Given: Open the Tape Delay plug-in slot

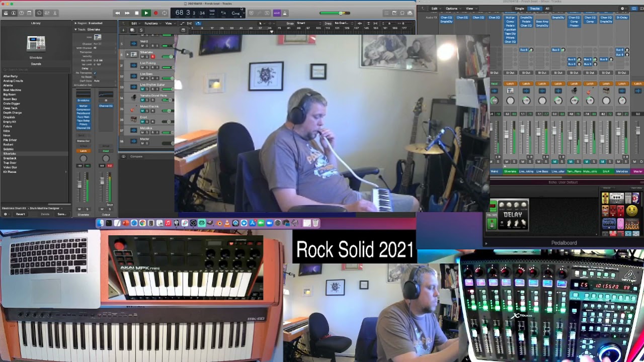Looking at the screenshot, I should pyautogui.click(x=83, y=121).
